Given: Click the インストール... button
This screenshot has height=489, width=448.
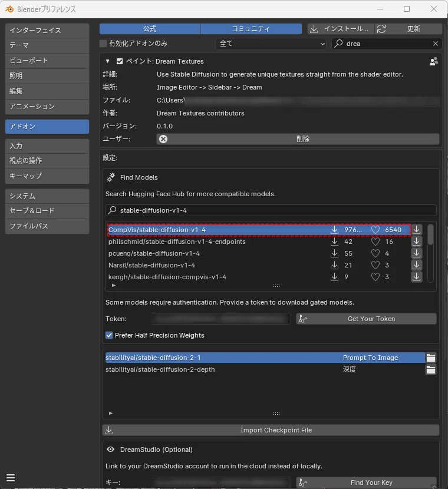Looking at the screenshot, I should pyautogui.click(x=341, y=29).
